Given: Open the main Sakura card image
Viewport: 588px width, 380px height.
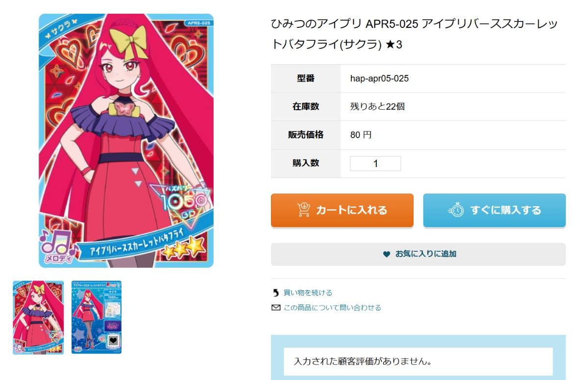Looking at the screenshot, I should click(x=126, y=141).
